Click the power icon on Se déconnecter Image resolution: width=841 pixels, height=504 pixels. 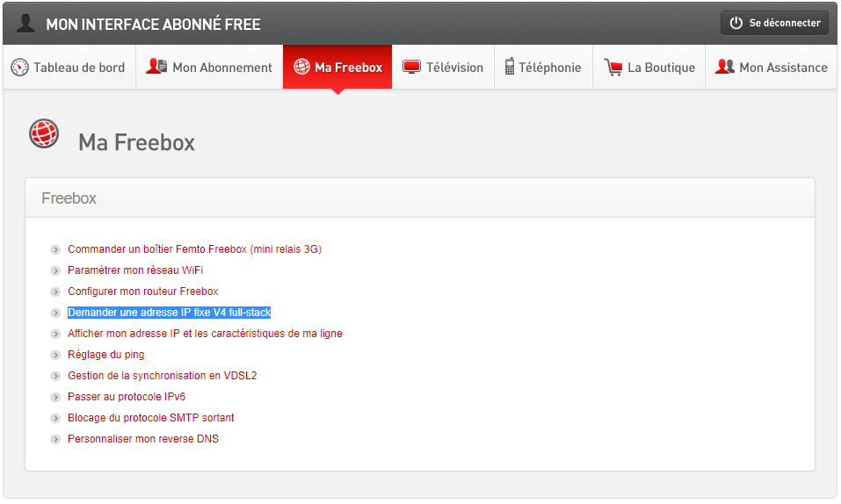(x=736, y=23)
